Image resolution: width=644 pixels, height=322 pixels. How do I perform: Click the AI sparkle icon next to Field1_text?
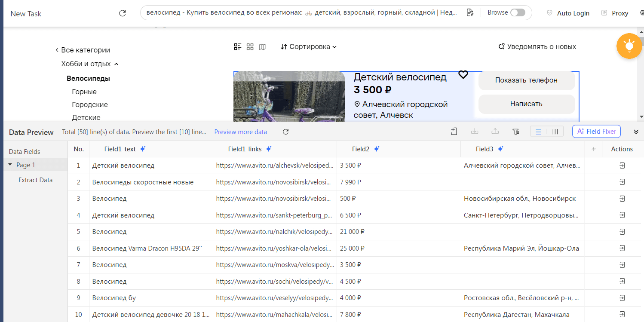coord(143,149)
